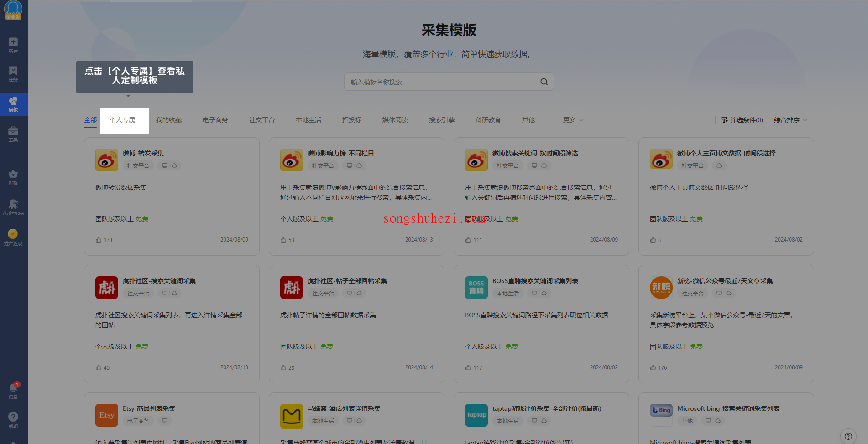Image resolution: width=868 pixels, height=444 pixels.
Task: Click the search magnifier icon
Action: click(x=544, y=82)
